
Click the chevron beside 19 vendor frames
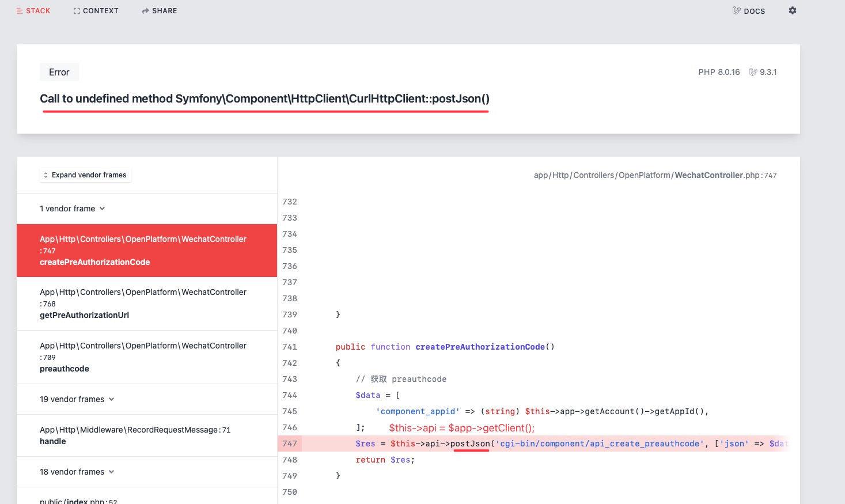pos(111,399)
